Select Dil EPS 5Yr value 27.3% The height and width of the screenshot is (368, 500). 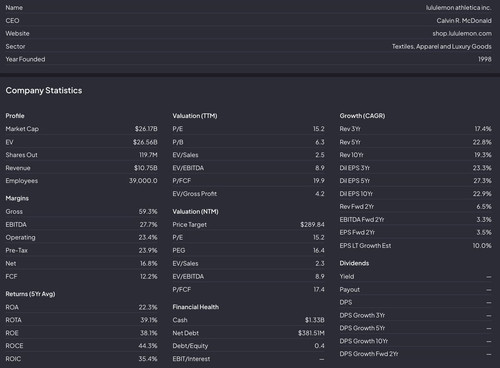click(x=482, y=181)
